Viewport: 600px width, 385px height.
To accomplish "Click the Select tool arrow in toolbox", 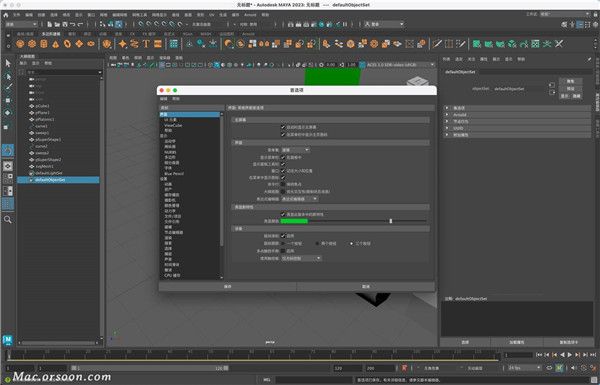I will coord(8,63).
